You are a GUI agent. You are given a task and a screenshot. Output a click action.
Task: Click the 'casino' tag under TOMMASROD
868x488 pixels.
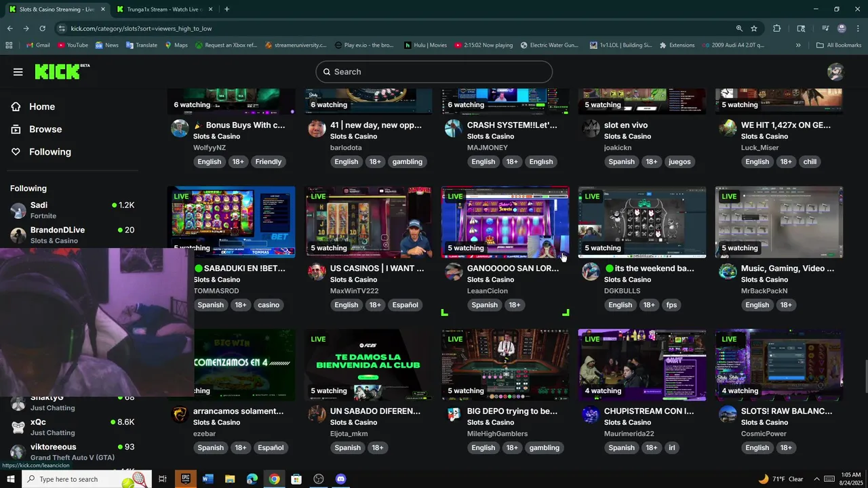tap(269, 305)
